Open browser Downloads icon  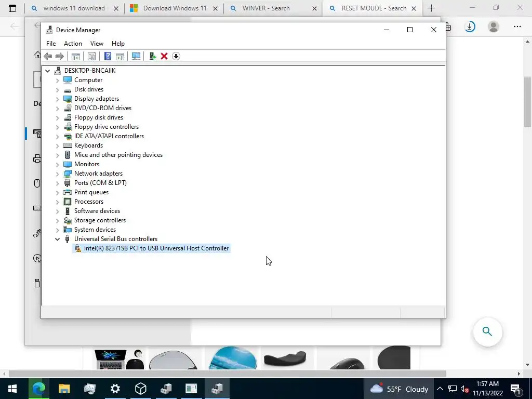pos(470,26)
